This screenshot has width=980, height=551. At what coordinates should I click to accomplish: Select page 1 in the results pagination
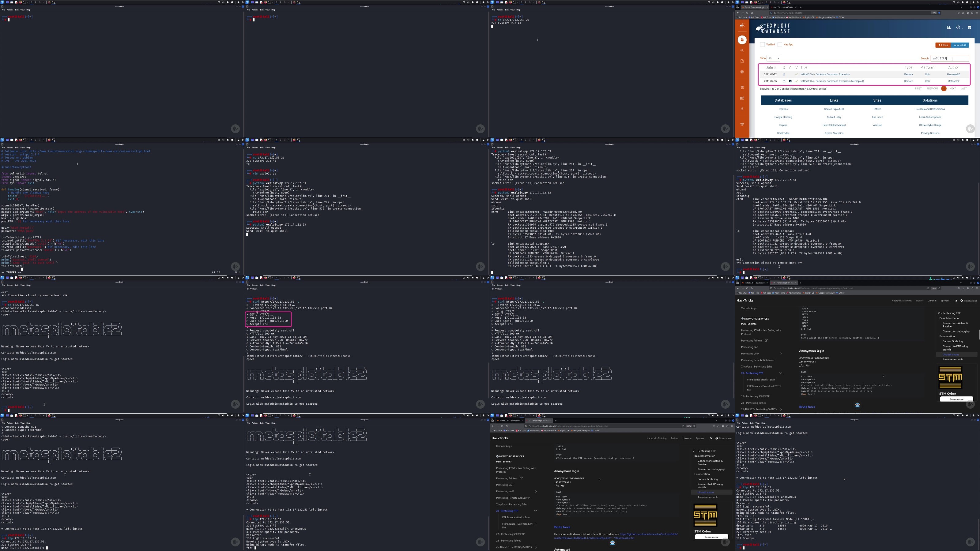point(944,88)
